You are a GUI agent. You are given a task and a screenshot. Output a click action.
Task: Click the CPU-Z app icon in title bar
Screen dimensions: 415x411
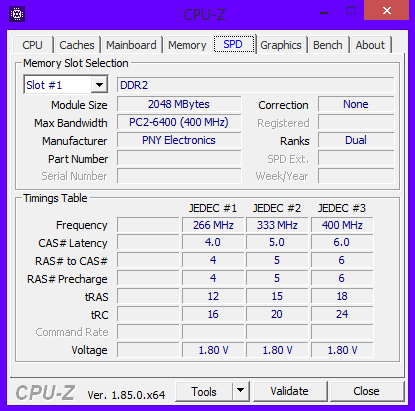17,14
